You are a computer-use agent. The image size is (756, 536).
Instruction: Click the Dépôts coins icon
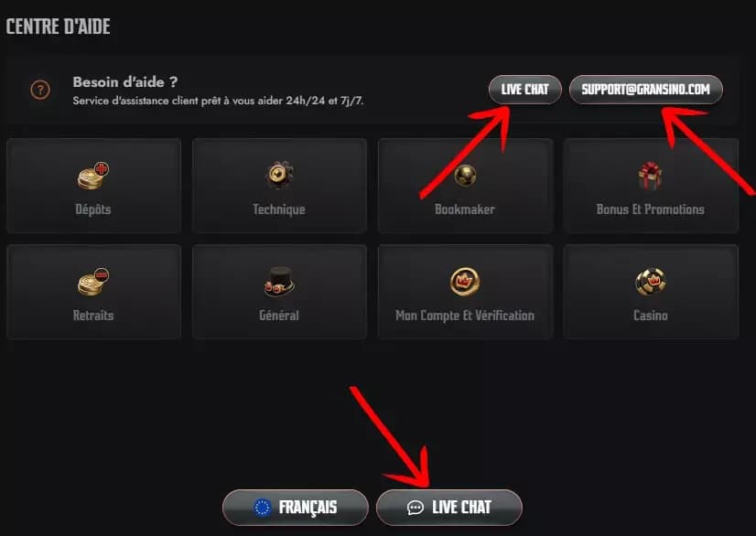[93, 176]
